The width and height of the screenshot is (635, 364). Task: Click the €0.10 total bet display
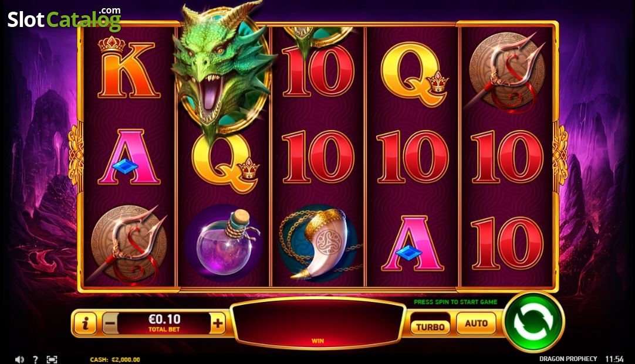click(x=164, y=323)
